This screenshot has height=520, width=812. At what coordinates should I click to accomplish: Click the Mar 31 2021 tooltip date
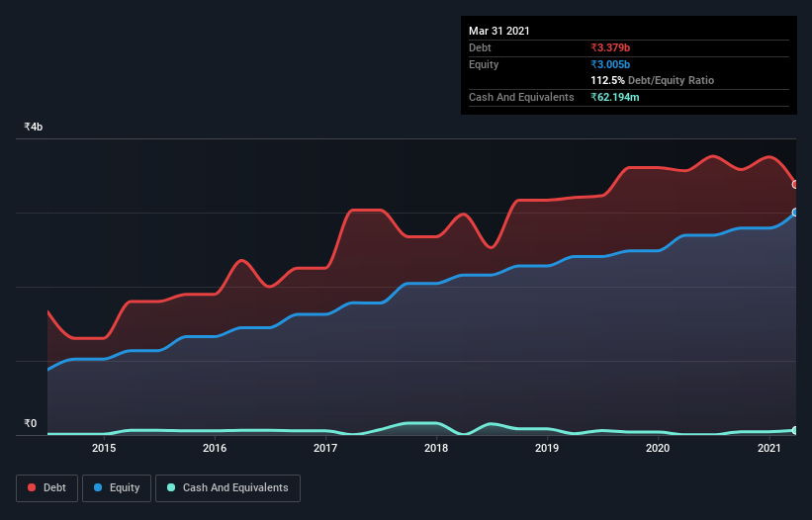tap(499, 31)
